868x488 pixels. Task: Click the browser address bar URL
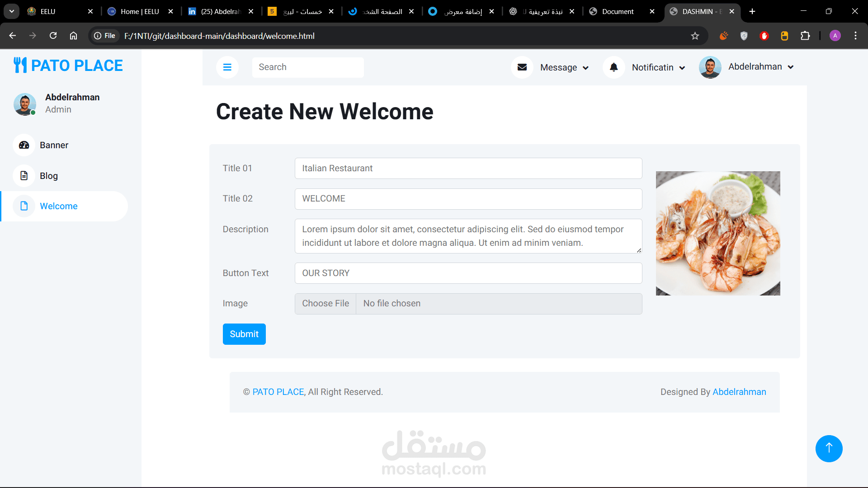(x=219, y=36)
